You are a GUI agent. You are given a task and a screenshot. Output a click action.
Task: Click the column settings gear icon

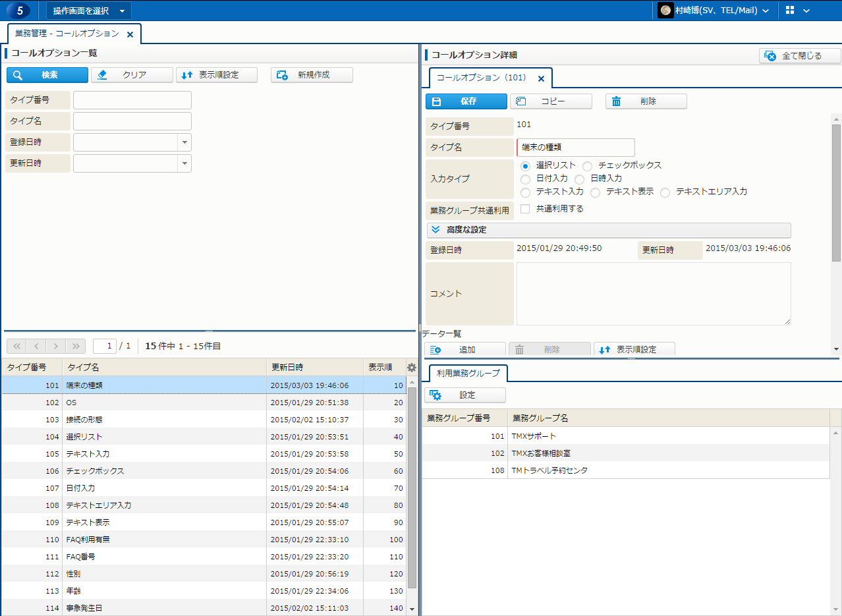412,368
